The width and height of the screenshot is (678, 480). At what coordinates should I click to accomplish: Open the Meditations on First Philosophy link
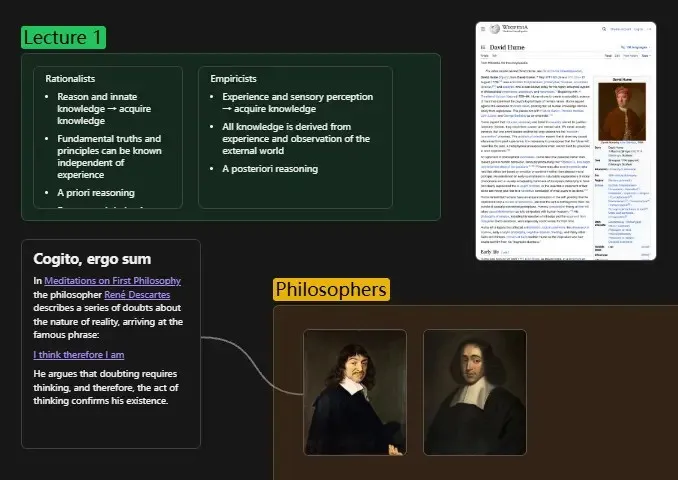(112, 281)
